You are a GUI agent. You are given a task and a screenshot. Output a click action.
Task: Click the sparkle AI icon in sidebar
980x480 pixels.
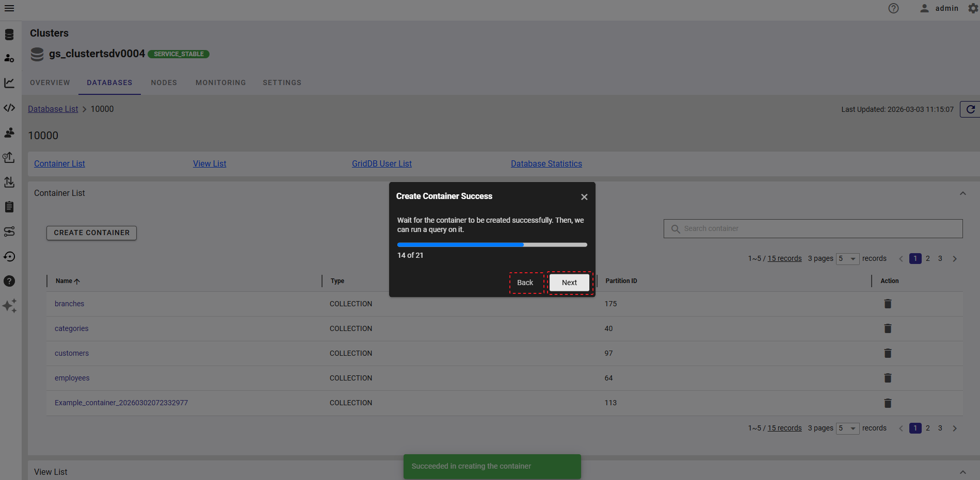click(x=9, y=306)
